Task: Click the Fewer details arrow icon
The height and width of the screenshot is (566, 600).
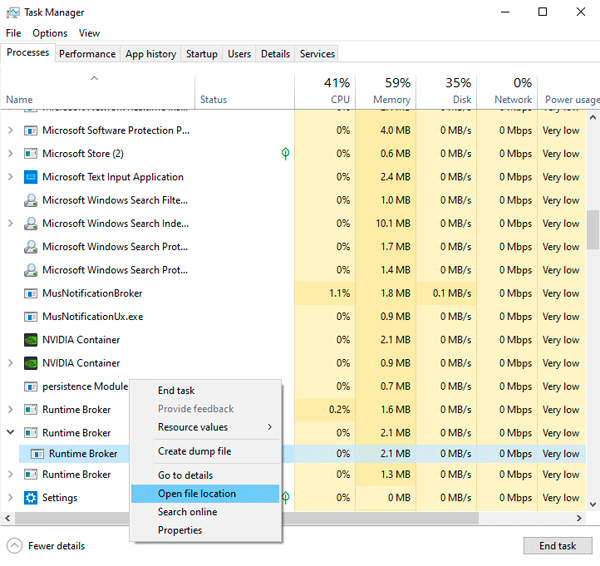Action: tap(14, 546)
